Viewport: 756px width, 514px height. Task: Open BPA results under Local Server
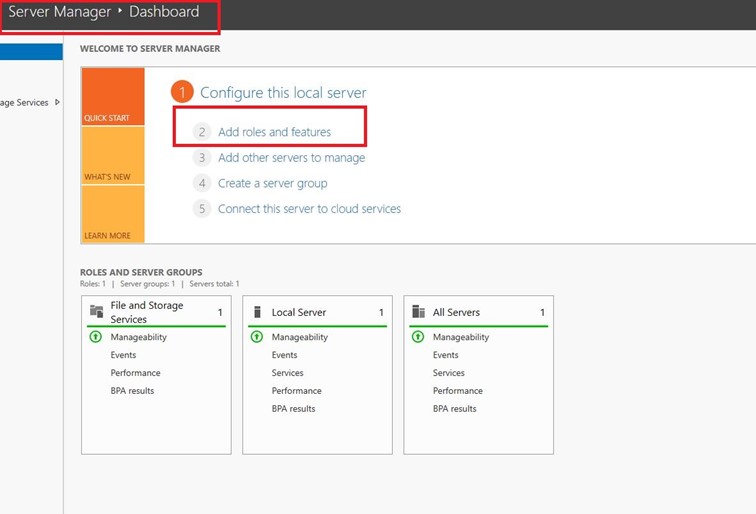pos(293,408)
